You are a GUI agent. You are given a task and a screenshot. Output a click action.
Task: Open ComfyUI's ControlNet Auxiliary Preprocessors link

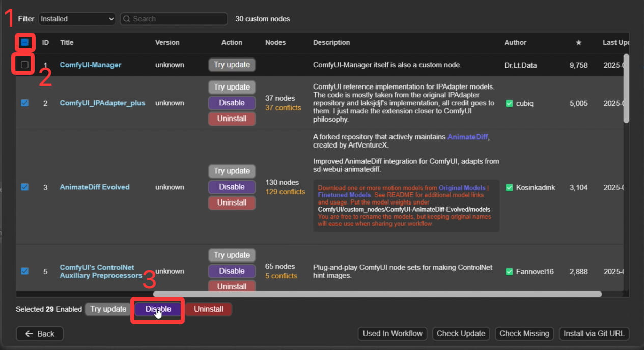point(101,271)
